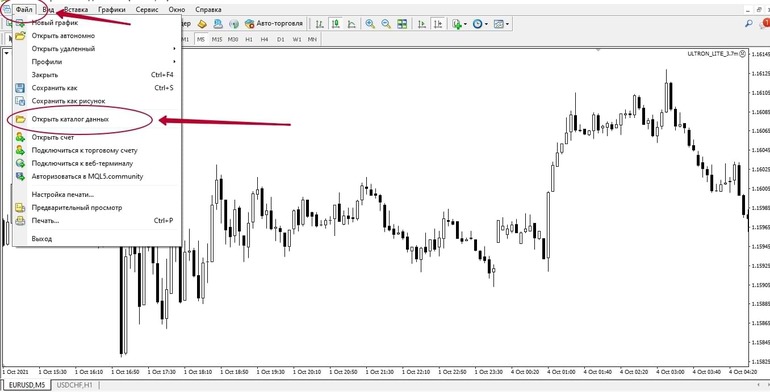The height and width of the screenshot is (392, 770).
Task: Switch to H4 timeframe button
Action: [265, 39]
